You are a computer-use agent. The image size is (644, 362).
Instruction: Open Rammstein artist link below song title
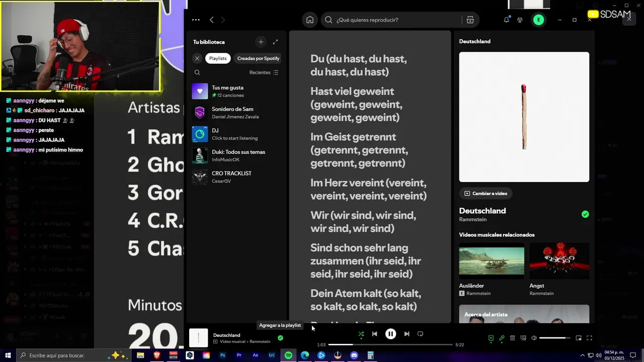pyautogui.click(x=472, y=220)
